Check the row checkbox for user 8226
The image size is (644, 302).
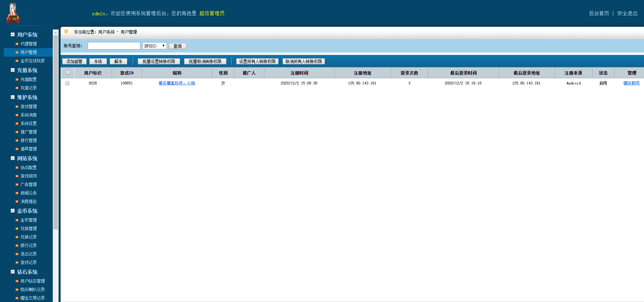tap(67, 83)
